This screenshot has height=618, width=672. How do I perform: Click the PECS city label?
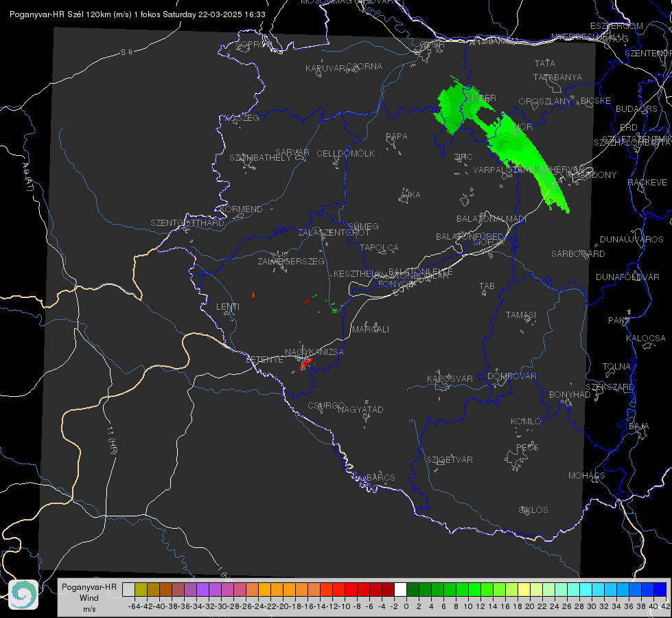pyautogui.click(x=526, y=447)
